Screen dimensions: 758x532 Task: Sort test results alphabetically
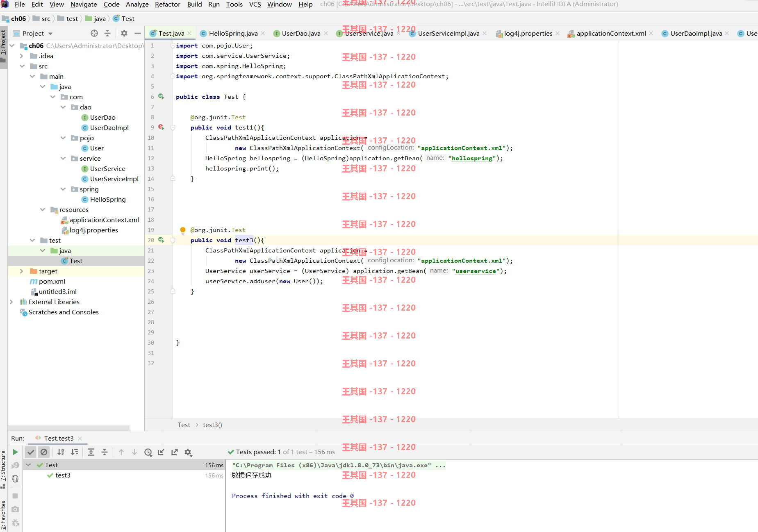point(61,452)
